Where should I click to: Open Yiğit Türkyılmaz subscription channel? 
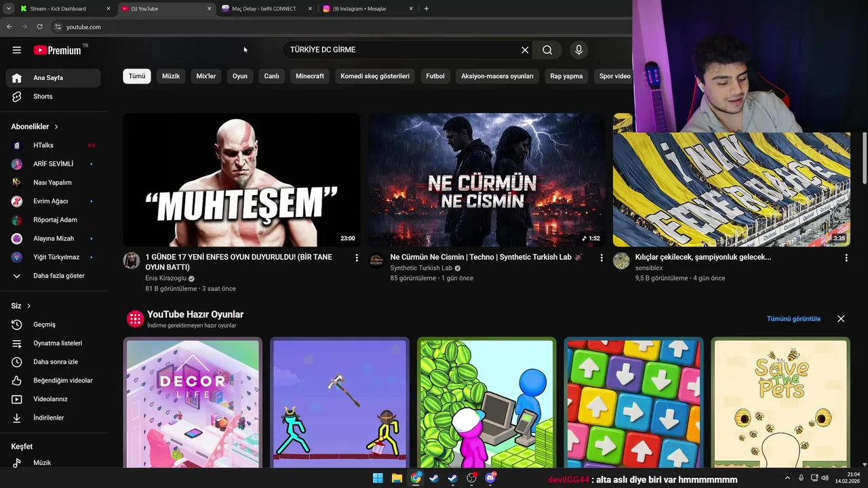(53, 257)
